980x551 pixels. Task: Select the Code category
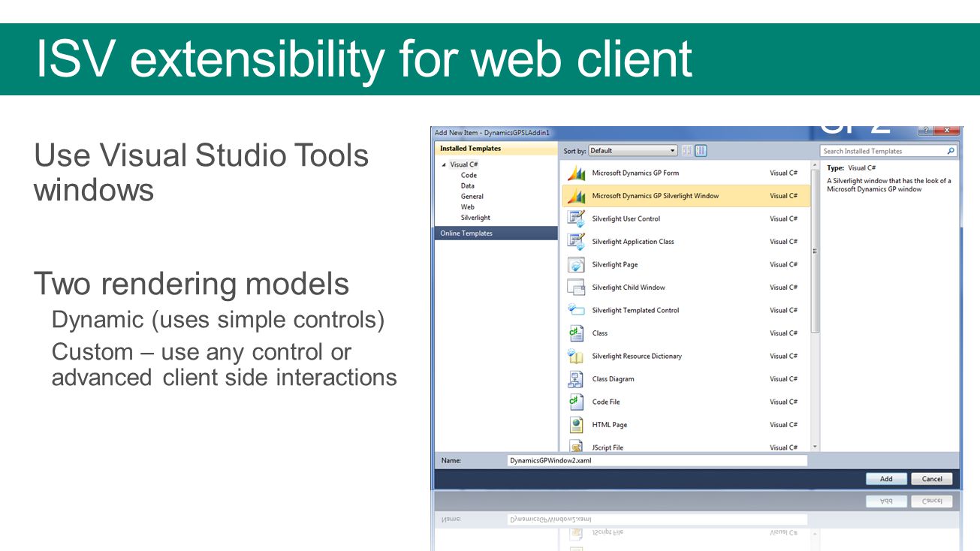(x=469, y=175)
